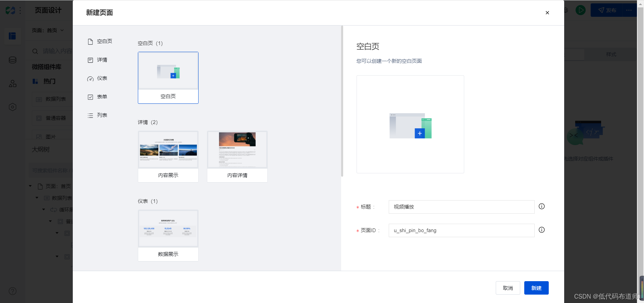Click the 标题 input field

(462, 207)
